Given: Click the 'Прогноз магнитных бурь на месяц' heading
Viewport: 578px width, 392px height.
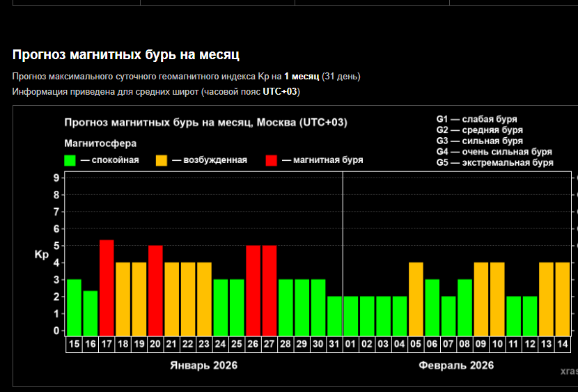Looking at the screenshot, I should coord(126,54).
